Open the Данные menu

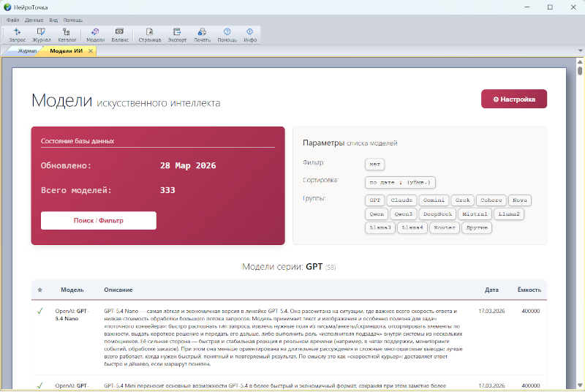[x=34, y=20]
